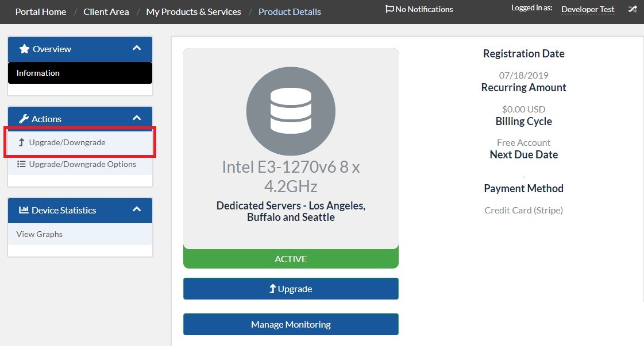Click Manage Monitoring button
Image resolution: width=644 pixels, height=346 pixels.
[291, 324]
